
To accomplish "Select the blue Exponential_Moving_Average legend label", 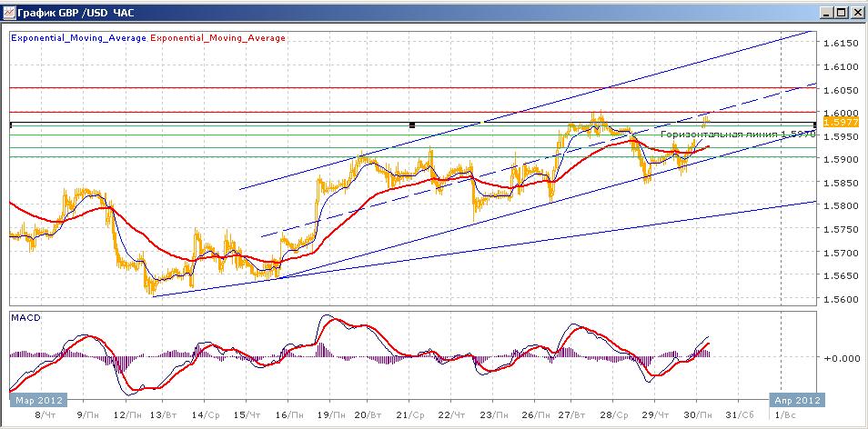I will tap(78, 37).
